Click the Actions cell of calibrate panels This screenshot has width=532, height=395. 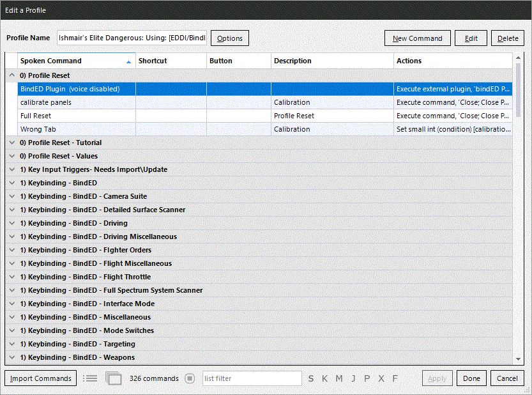[x=453, y=102]
